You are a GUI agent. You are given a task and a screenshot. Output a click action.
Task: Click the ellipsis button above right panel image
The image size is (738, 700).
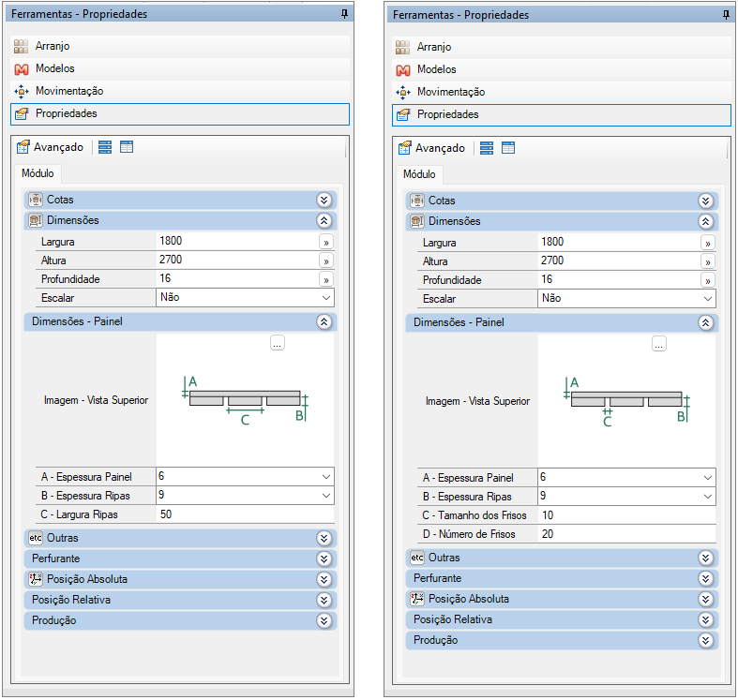(x=658, y=345)
